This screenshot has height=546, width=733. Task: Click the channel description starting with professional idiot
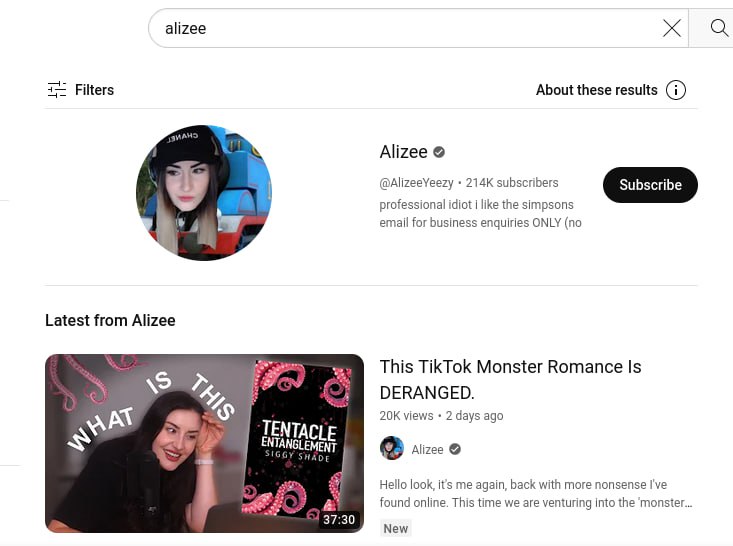481,214
